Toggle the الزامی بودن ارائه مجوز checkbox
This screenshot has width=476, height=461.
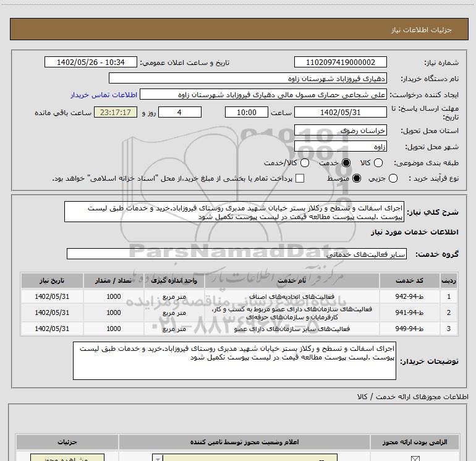pyautogui.click(x=415, y=459)
